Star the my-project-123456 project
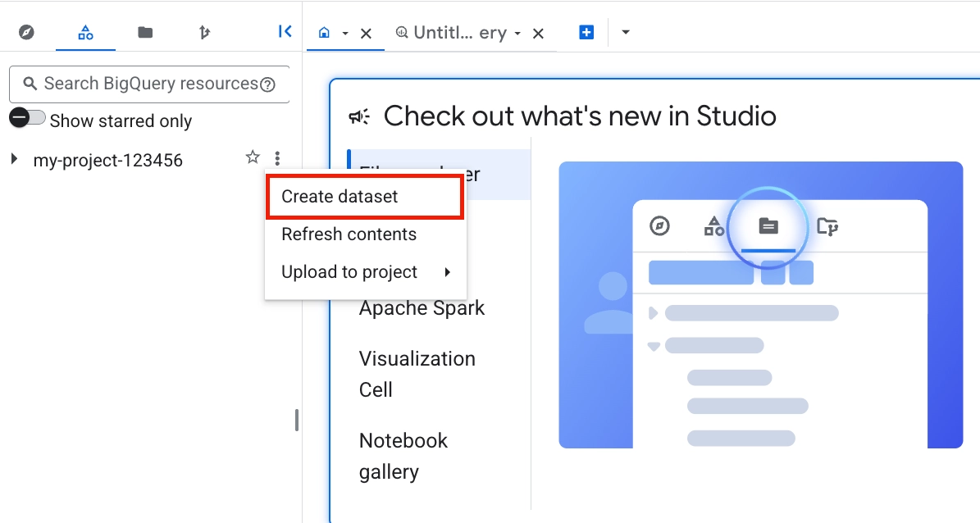The height and width of the screenshot is (523, 980). click(253, 157)
